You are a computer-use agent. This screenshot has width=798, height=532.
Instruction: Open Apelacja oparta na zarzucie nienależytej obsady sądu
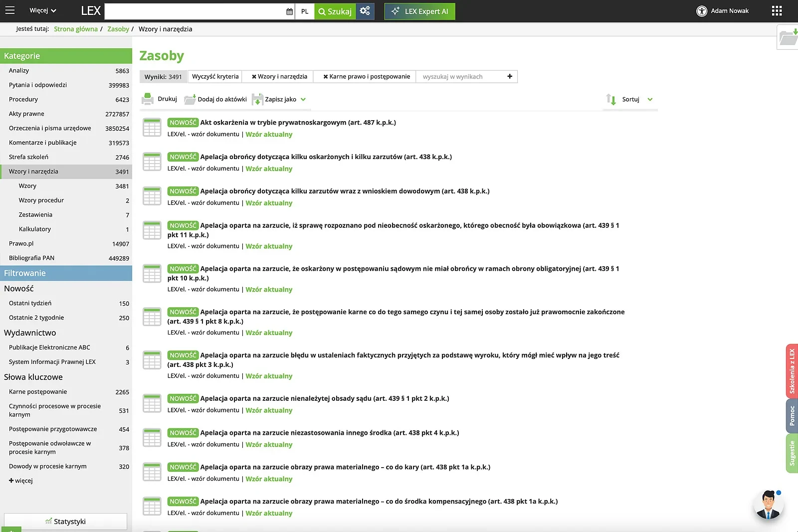tap(325, 398)
